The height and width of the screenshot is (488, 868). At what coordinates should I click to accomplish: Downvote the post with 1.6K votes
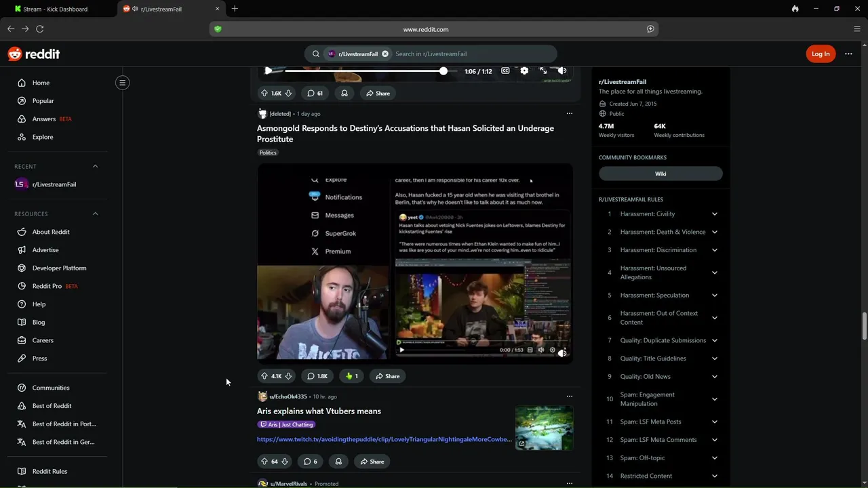(288, 93)
